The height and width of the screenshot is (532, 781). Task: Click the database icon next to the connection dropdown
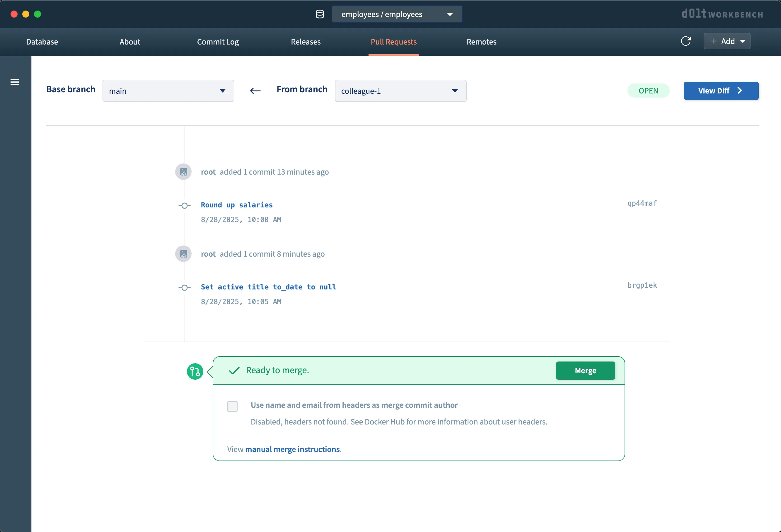coord(320,14)
